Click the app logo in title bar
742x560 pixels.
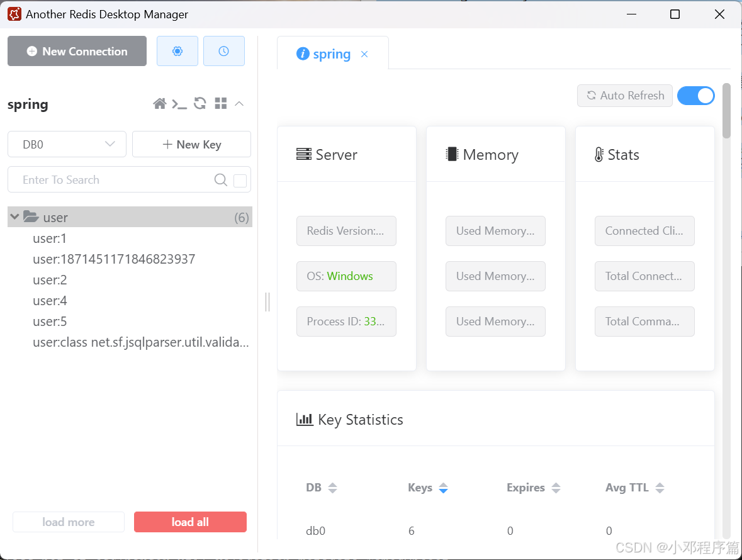14,14
